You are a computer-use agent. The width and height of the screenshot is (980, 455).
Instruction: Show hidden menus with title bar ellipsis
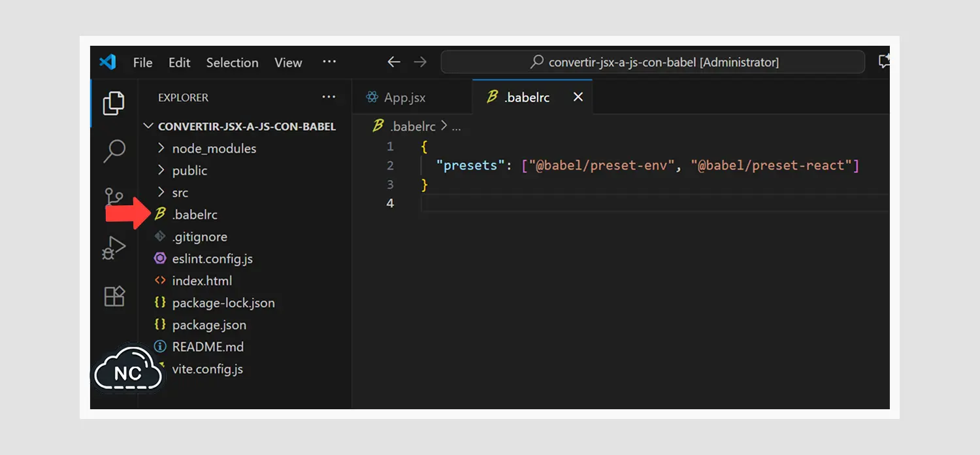click(329, 62)
